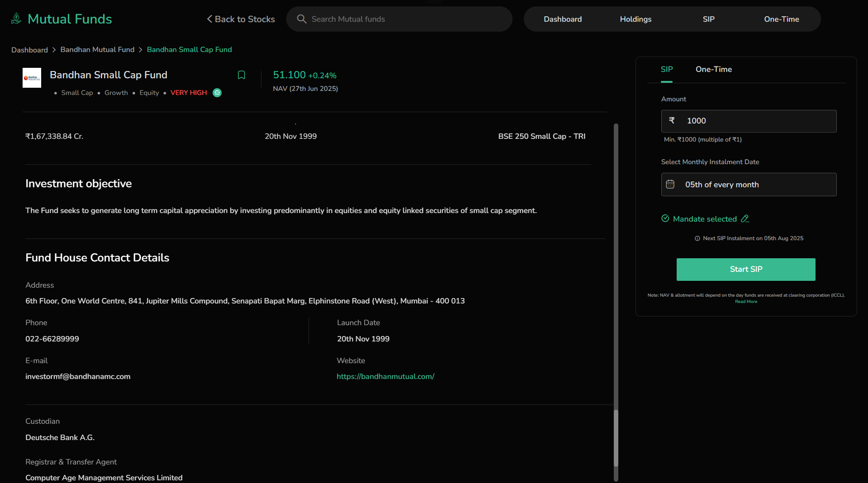Click the Back to Stocks chevron arrow
This screenshot has width=868, height=483.
tap(209, 19)
